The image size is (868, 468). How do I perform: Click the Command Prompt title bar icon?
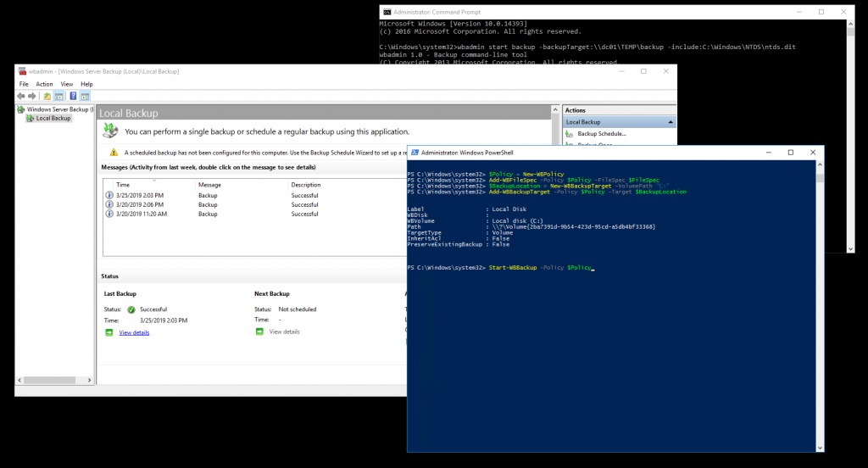tap(387, 12)
